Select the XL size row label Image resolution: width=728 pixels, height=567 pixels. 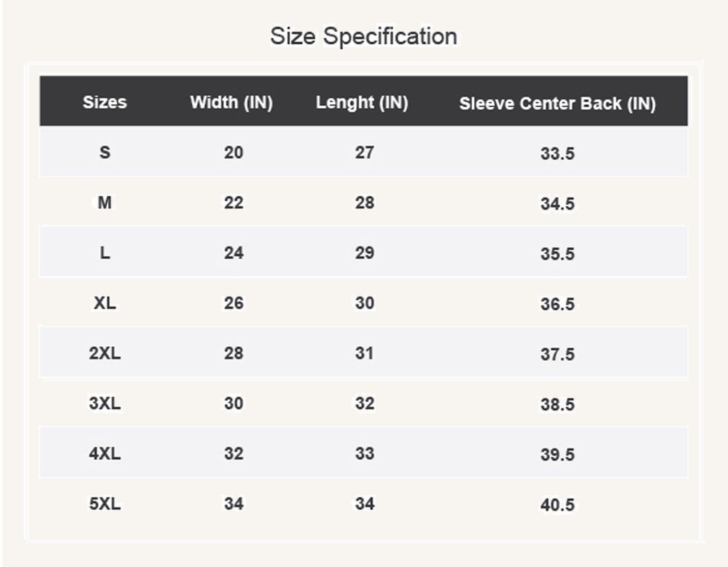point(105,303)
